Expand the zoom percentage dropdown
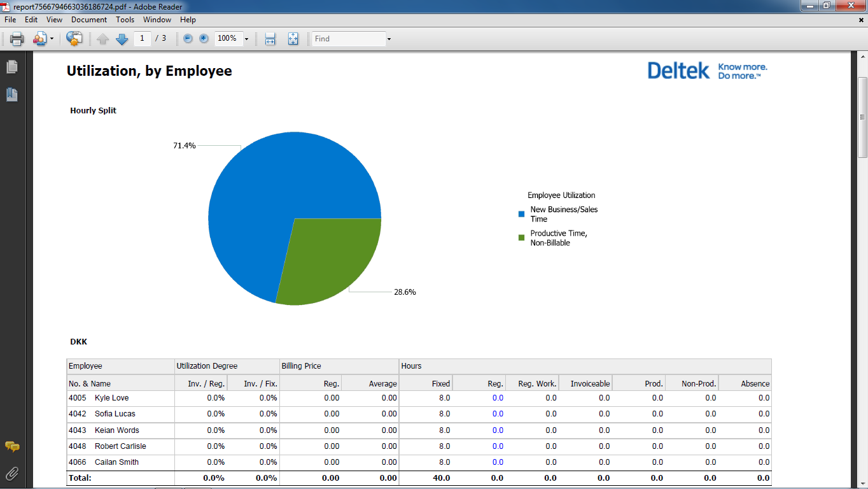Screen dimensions: 868x489 246,39
